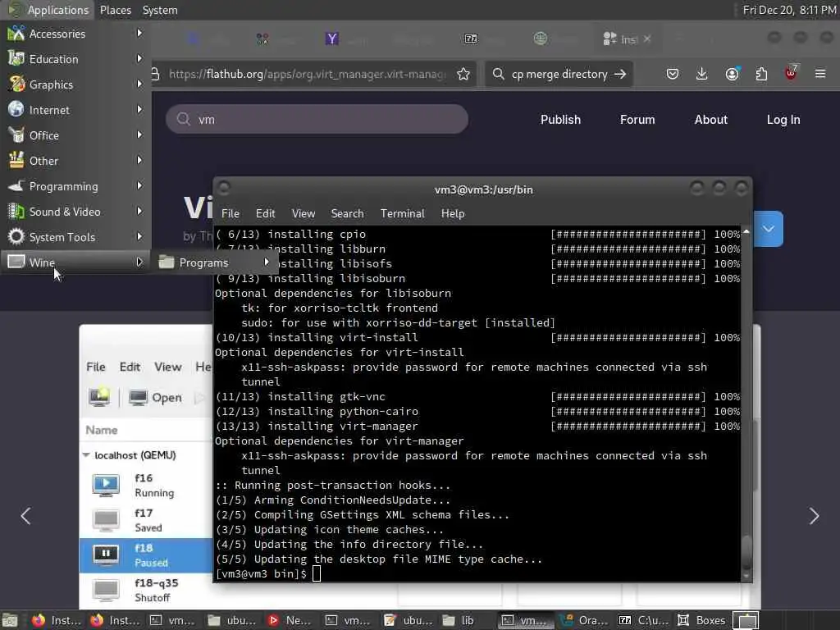This screenshot has height=630, width=840.
Task: Open the Firefox account icon
Action: (732, 74)
